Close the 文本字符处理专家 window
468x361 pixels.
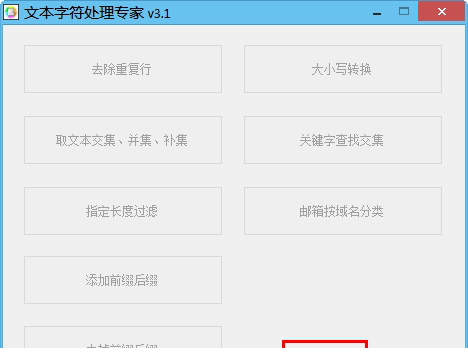pyautogui.click(x=441, y=12)
